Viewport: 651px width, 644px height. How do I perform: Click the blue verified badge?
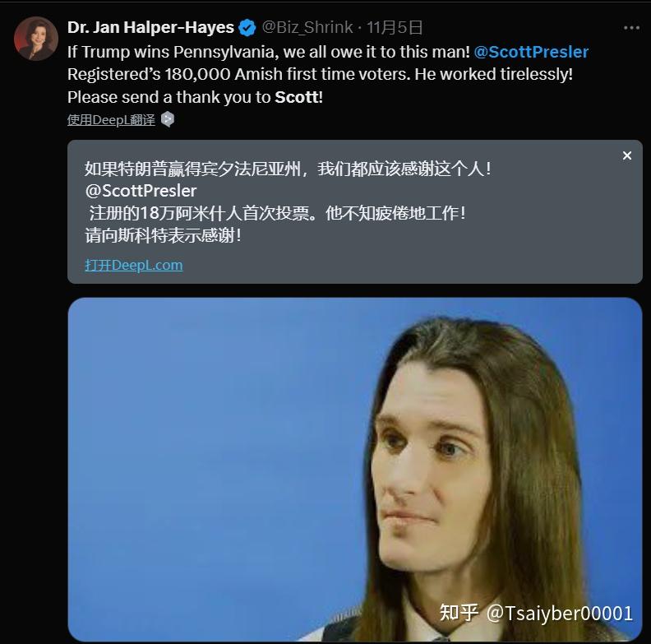pos(247,28)
